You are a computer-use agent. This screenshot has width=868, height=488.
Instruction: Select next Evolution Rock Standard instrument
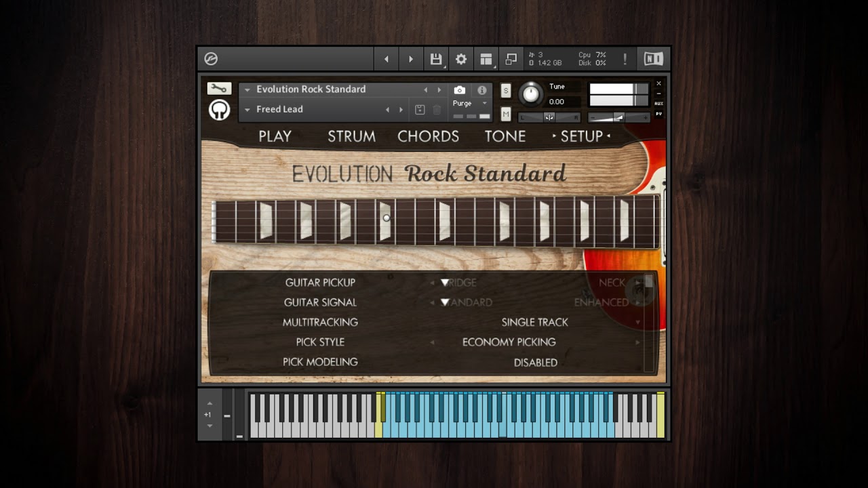coord(439,89)
